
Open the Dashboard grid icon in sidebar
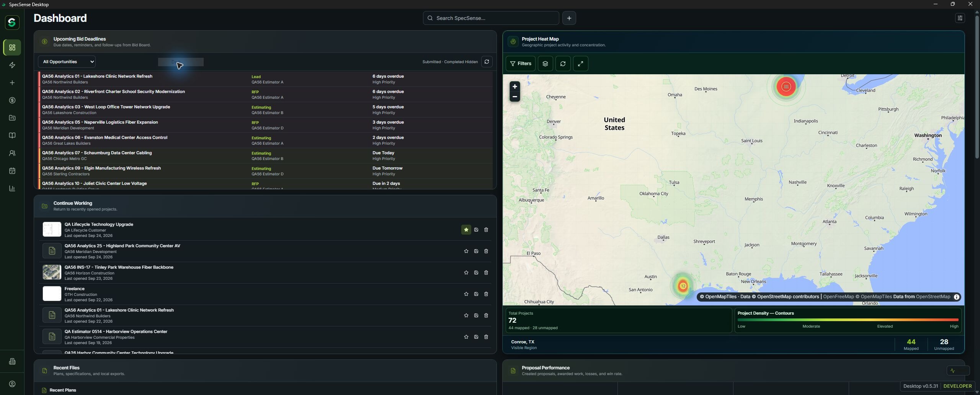point(12,47)
